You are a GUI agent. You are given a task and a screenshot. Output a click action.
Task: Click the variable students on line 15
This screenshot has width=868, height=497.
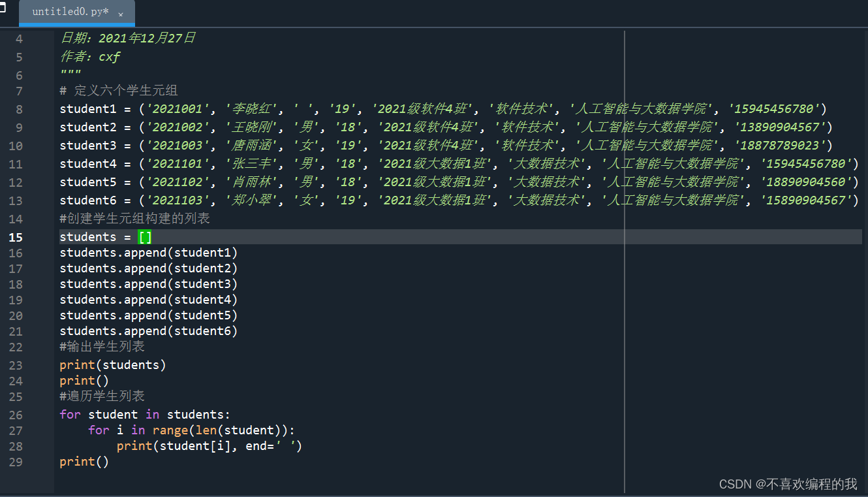[x=87, y=236]
